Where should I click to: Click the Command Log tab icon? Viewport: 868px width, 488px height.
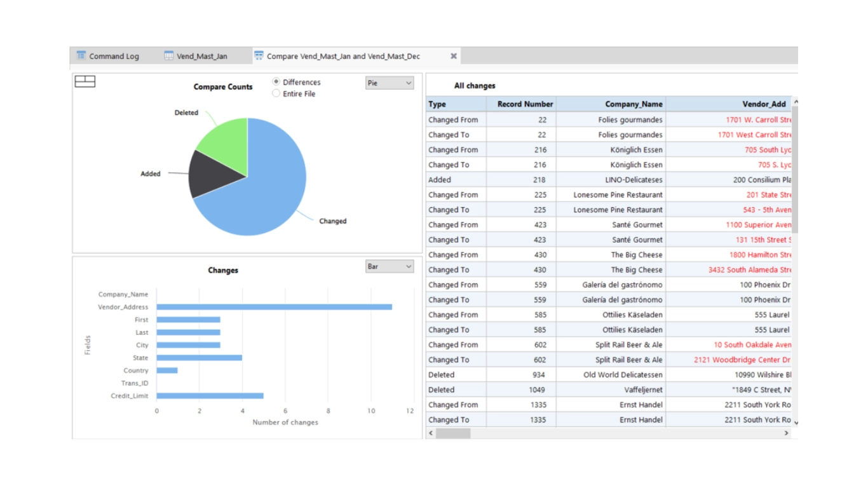81,56
